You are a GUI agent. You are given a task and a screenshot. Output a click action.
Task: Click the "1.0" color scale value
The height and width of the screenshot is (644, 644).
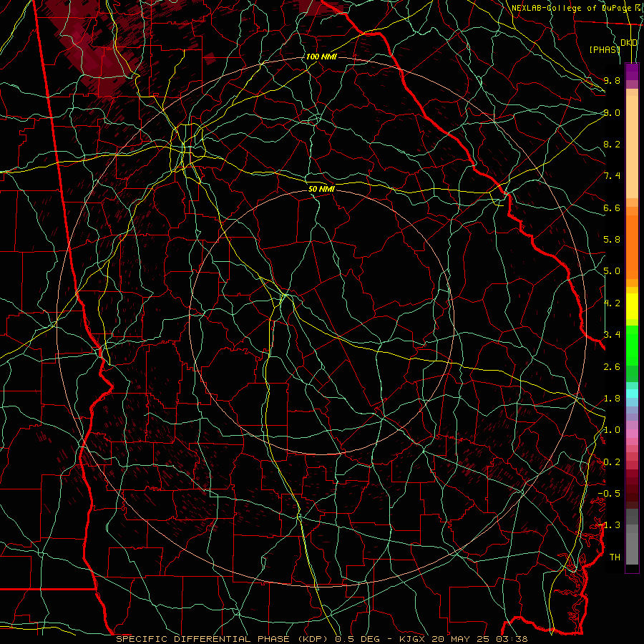point(612,430)
